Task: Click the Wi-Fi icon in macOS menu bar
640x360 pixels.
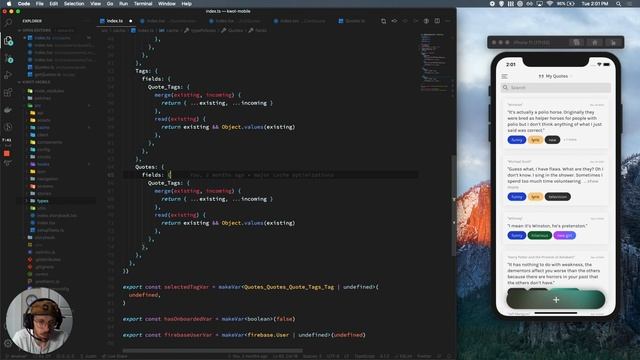Action: 549,4
